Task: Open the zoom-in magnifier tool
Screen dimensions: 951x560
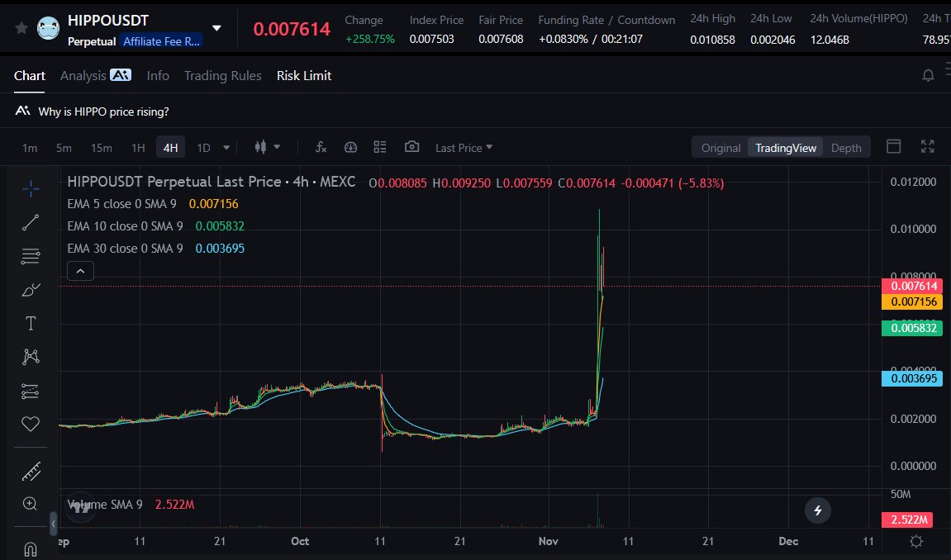Action: [31, 504]
